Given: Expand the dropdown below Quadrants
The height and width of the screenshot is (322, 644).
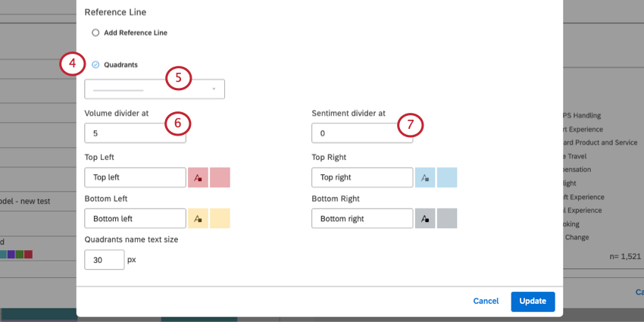Looking at the screenshot, I should click(155, 89).
